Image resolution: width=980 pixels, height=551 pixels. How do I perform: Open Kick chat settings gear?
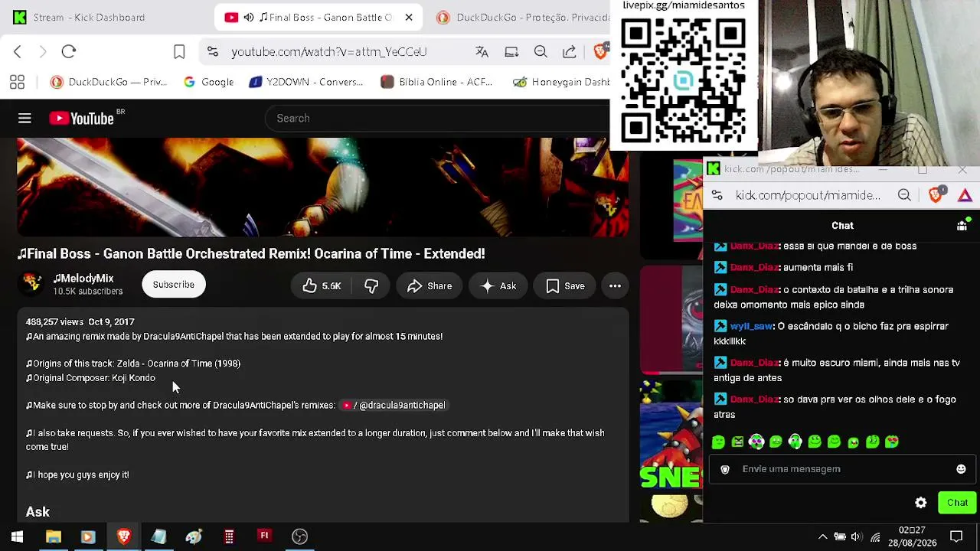coord(921,503)
